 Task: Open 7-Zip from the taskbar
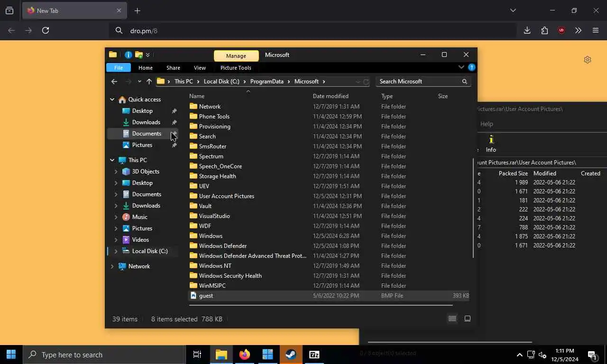click(314, 355)
